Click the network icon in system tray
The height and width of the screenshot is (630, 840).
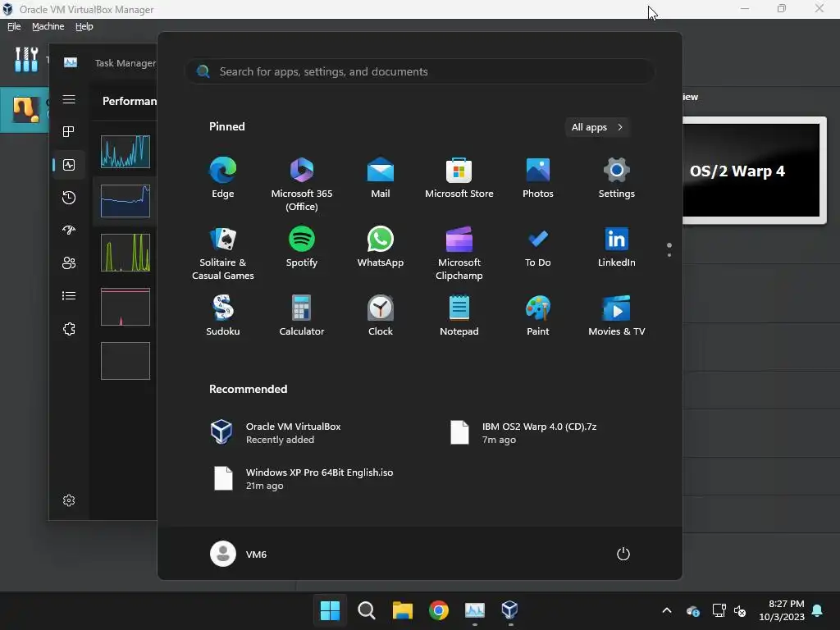pyautogui.click(x=719, y=610)
